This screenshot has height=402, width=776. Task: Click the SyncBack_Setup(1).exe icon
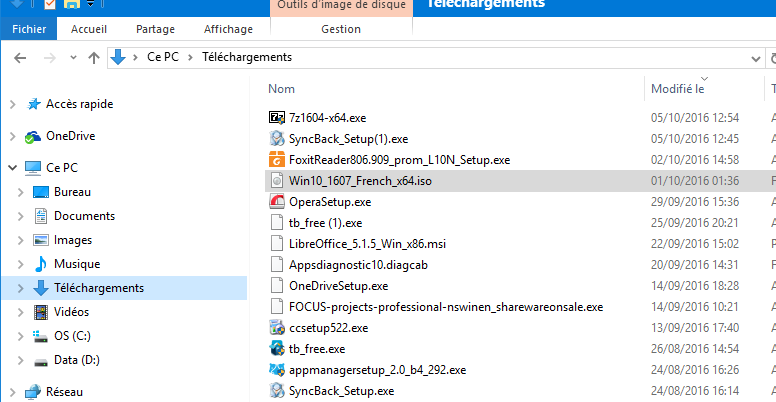coord(277,139)
